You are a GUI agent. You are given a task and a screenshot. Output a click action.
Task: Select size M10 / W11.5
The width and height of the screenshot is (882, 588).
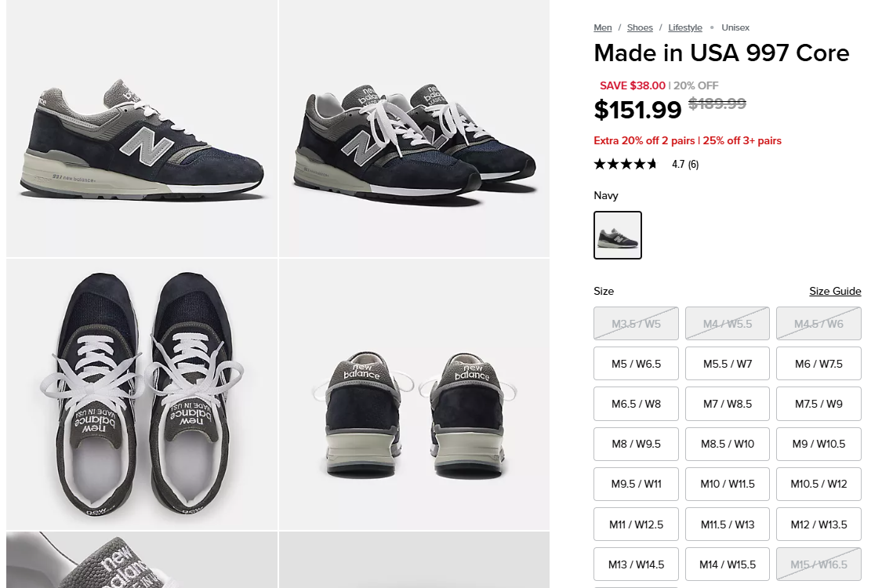tap(728, 484)
